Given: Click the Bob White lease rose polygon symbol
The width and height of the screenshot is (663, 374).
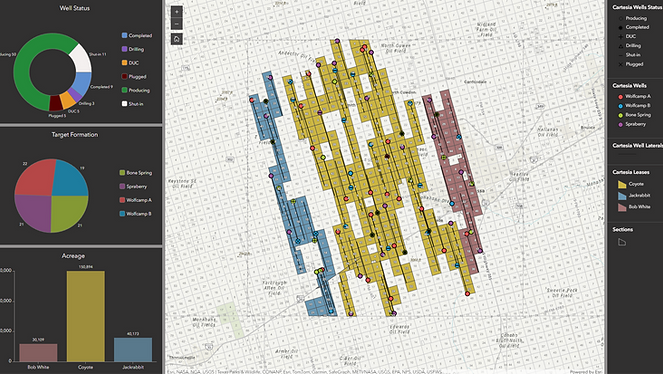Looking at the screenshot, I should [x=622, y=207].
